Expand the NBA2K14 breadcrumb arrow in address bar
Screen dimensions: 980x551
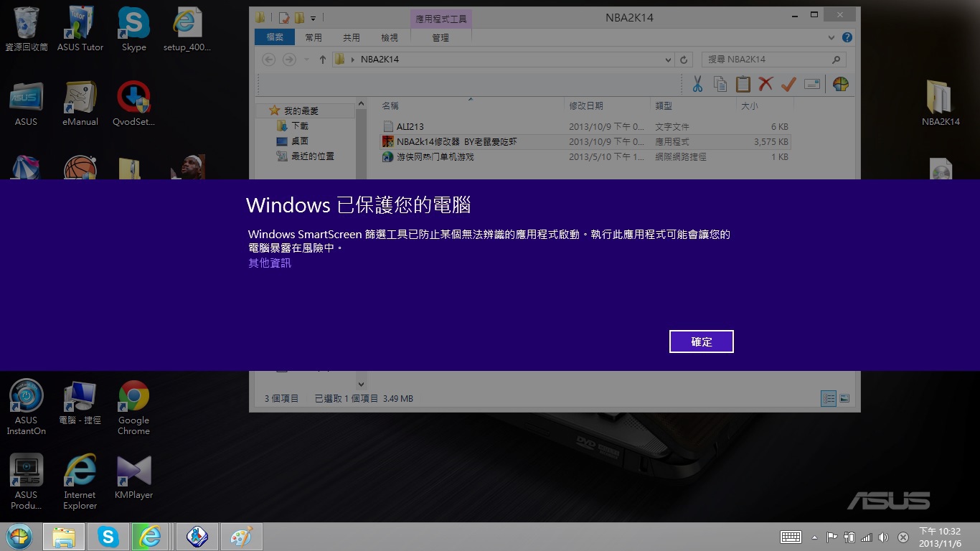coord(352,60)
